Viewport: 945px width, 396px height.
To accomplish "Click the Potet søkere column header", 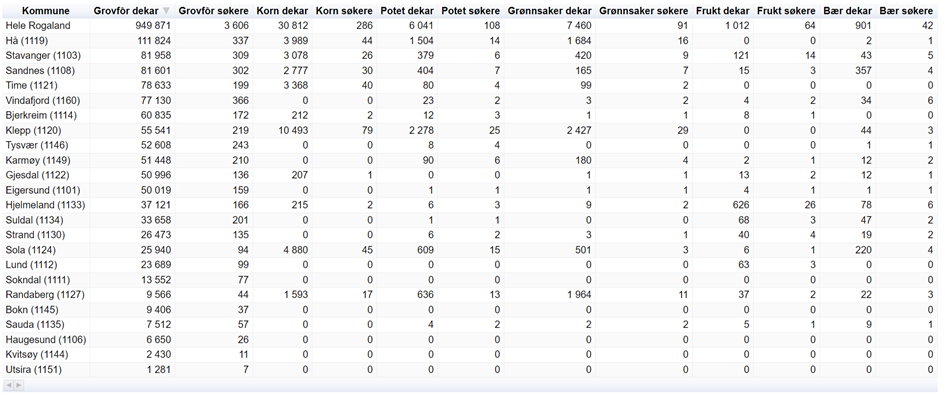I will tap(471, 11).
